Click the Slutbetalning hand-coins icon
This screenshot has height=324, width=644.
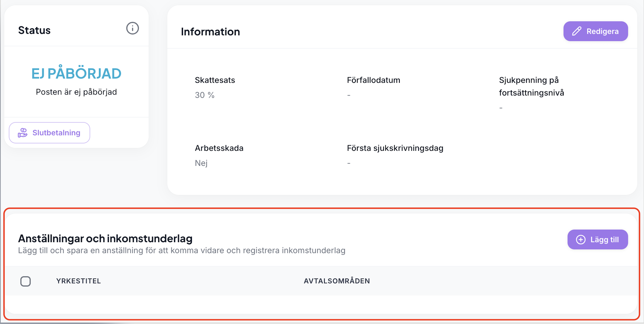[x=22, y=133]
